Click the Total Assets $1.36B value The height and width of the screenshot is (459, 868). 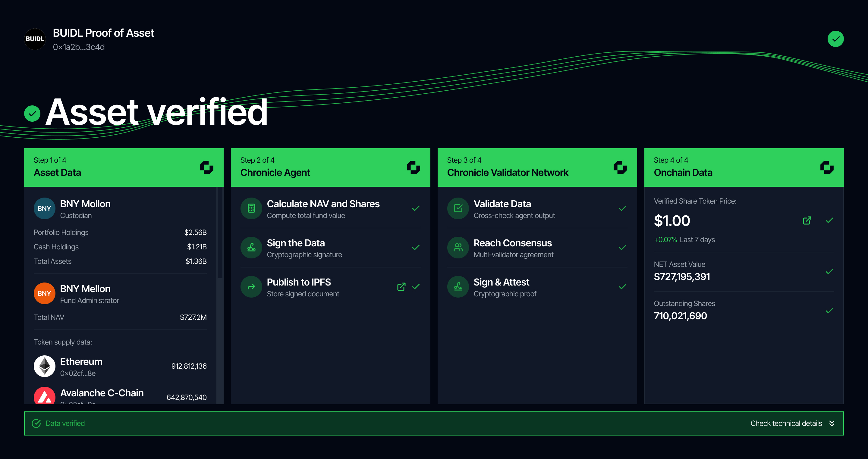pyautogui.click(x=196, y=262)
